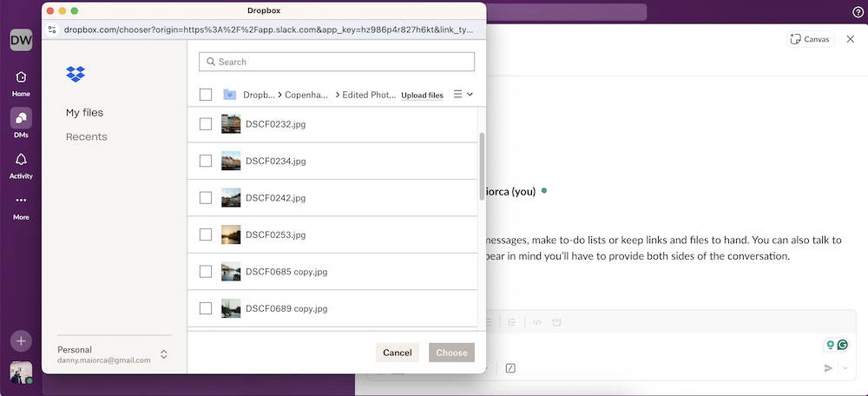
Task: Go to Edited Photos folder in breadcrumb
Action: pos(369,95)
